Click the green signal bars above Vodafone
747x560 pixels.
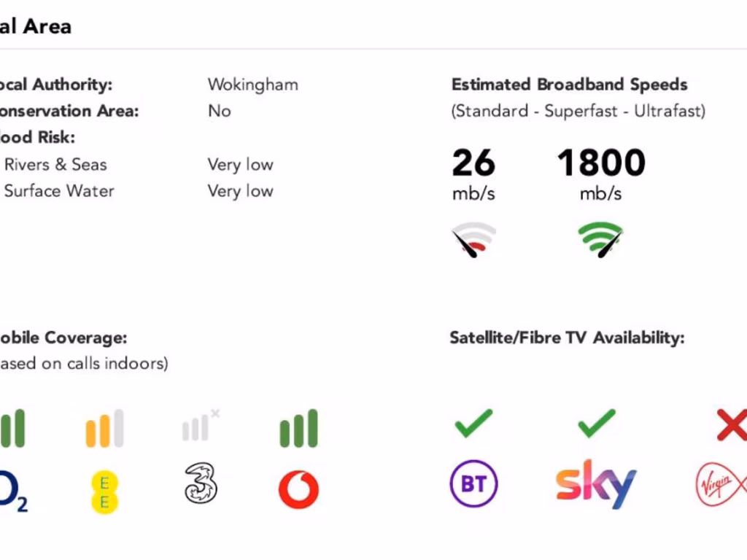coord(298,428)
